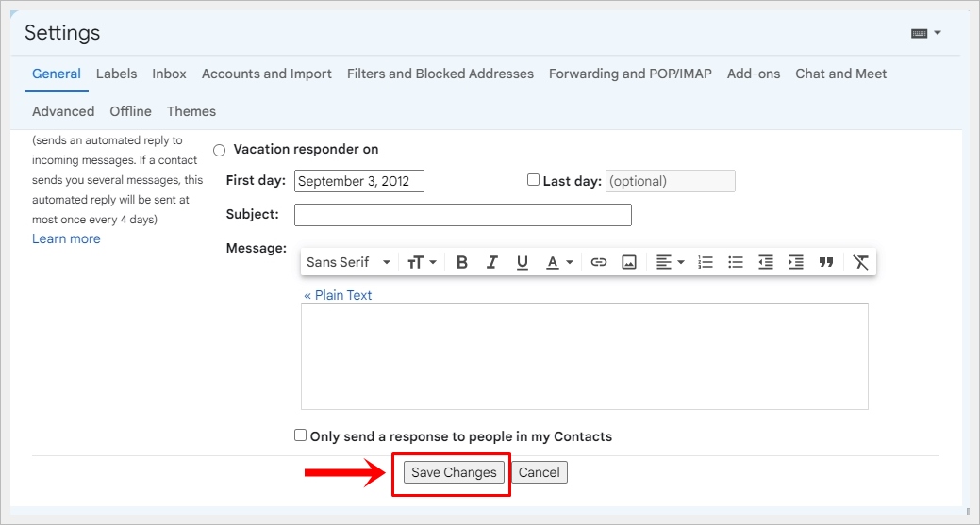Click inside the Message body area
The width and height of the screenshot is (980, 525).
[x=585, y=356]
